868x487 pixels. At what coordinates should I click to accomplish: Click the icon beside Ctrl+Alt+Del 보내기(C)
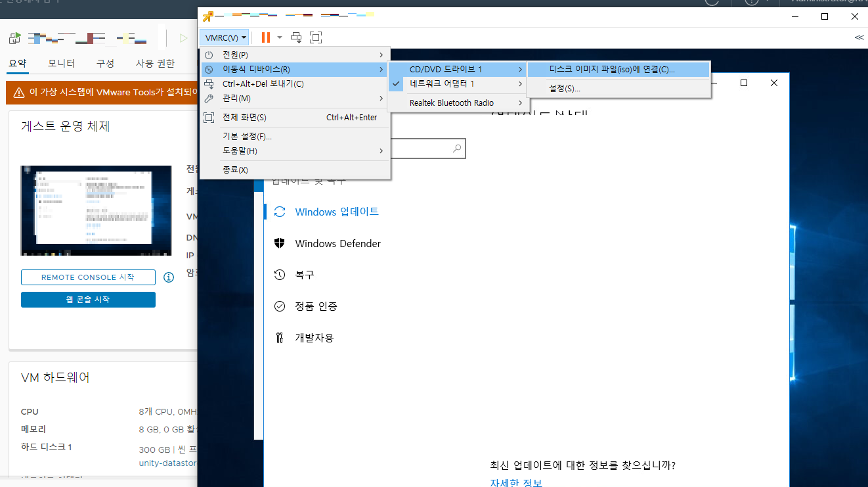(209, 83)
